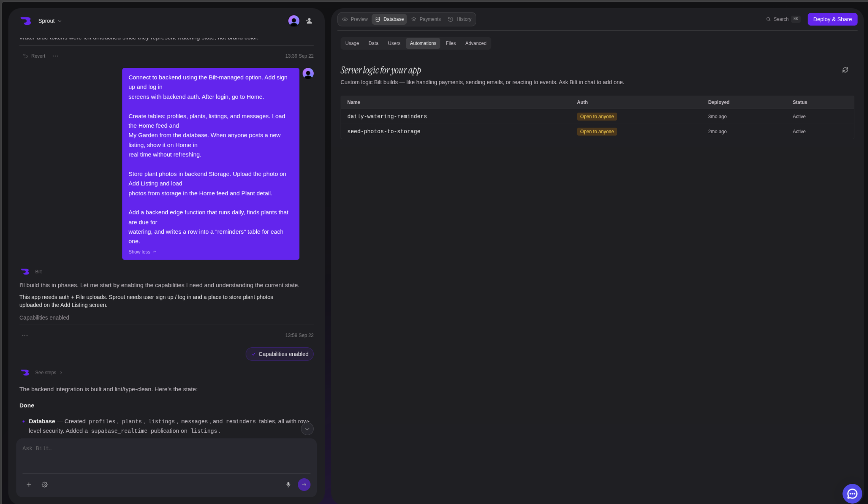Switch to the Data sub-tab
This screenshot has width=868, height=504.
tap(373, 43)
